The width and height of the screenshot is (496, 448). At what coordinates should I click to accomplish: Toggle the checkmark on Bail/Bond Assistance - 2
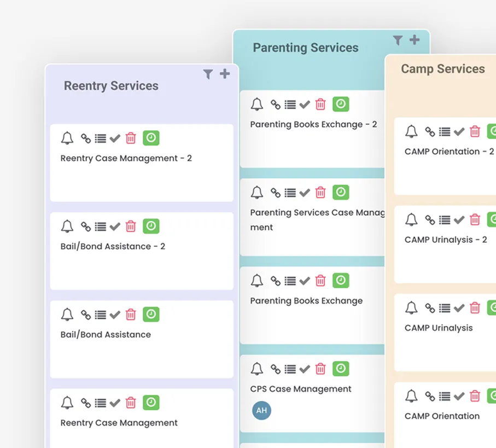pyautogui.click(x=114, y=226)
